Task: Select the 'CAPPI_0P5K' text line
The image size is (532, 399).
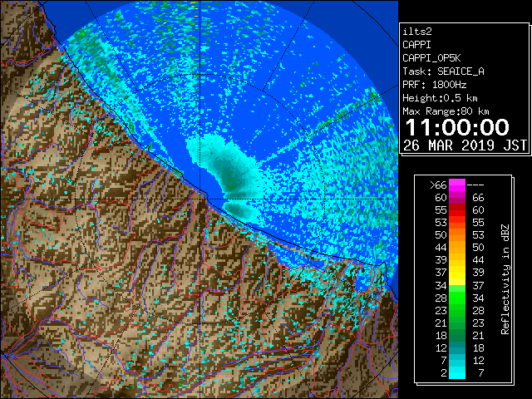Action: click(x=431, y=58)
